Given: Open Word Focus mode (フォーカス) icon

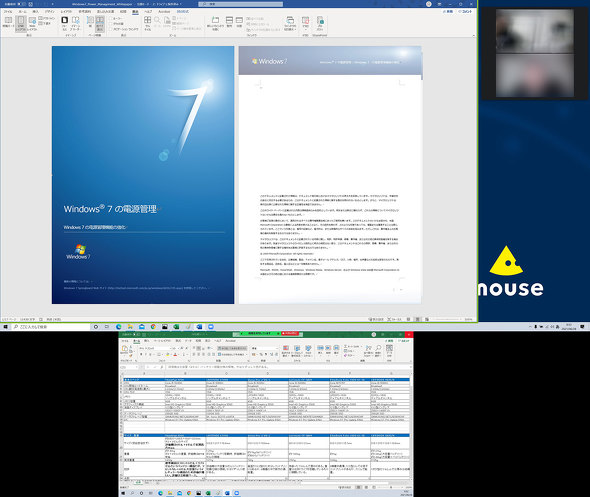Looking at the screenshot, I should 64,24.
